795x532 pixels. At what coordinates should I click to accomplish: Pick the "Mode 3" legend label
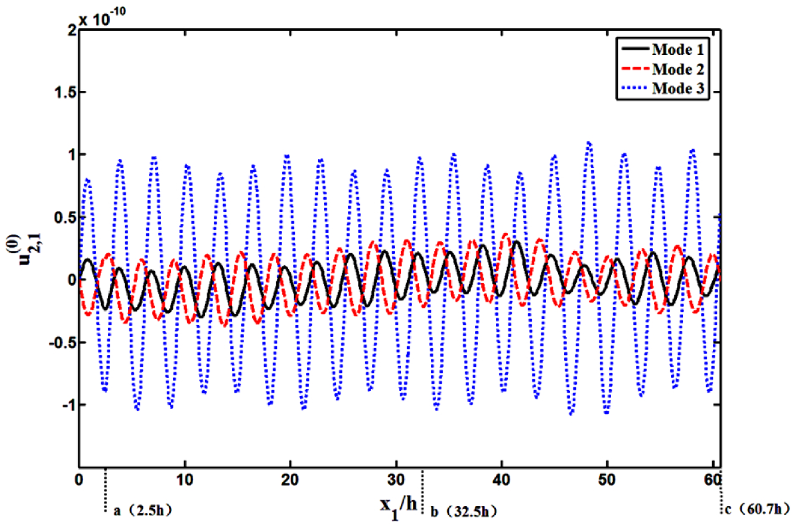click(x=678, y=89)
